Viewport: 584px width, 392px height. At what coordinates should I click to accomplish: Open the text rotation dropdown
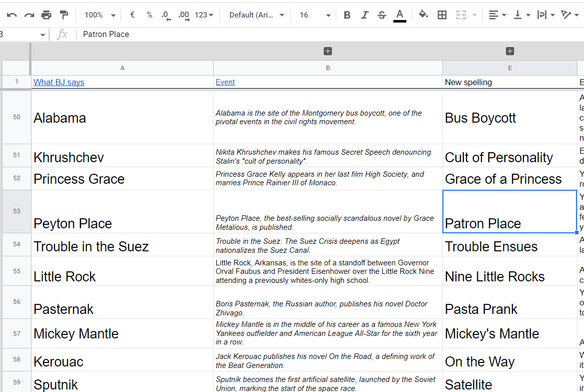(570, 15)
